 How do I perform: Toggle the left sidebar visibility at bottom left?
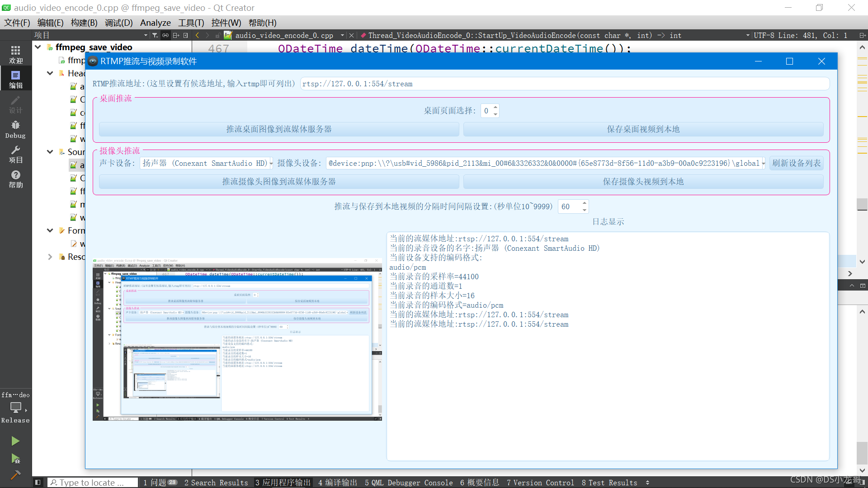38,482
